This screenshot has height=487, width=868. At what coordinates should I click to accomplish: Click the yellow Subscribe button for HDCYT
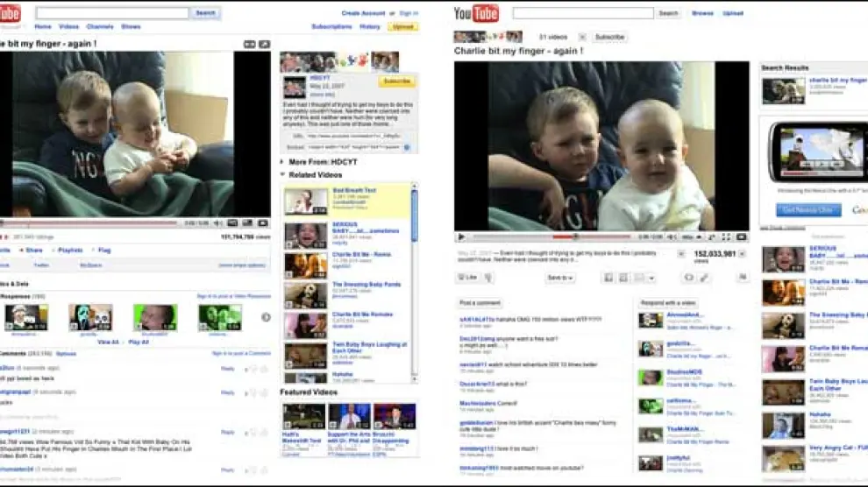point(396,81)
